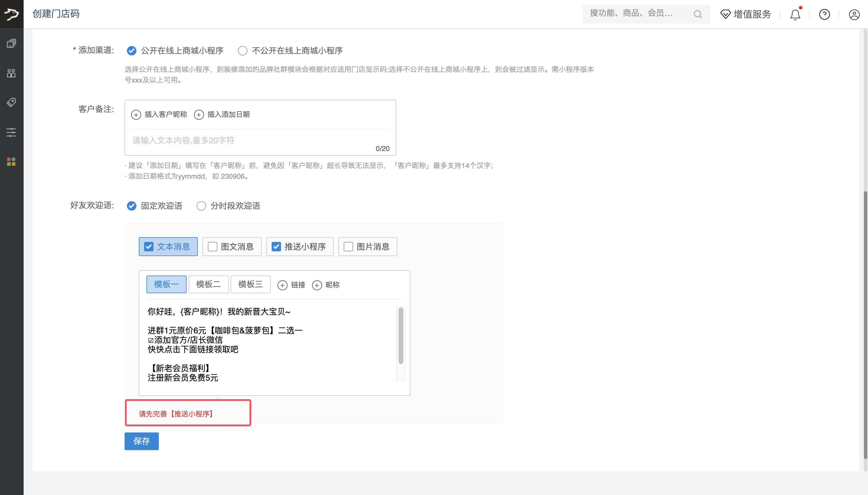868x495 pixels.
Task: Select 不公开在线上商城小程序 radio option
Action: 242,51
